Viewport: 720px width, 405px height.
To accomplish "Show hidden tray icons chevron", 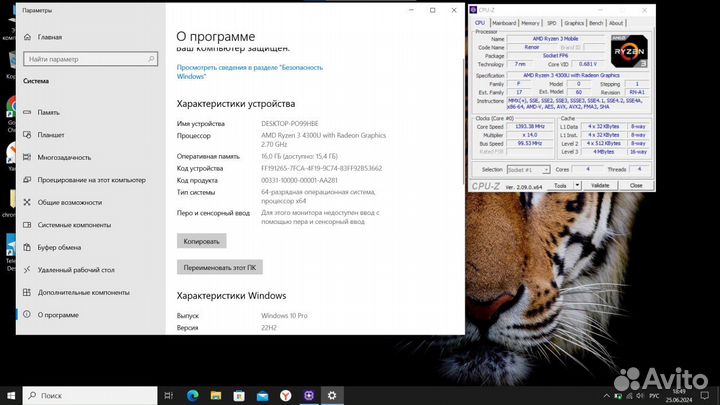I will click(607, 396).
